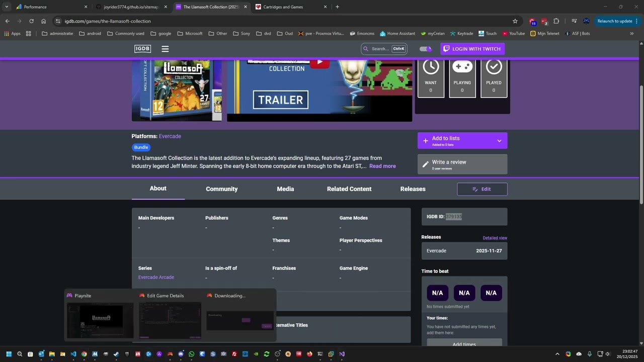644x362 pixels.
Task: Open the volume control in system tray
Action: [x=608, y=354]
